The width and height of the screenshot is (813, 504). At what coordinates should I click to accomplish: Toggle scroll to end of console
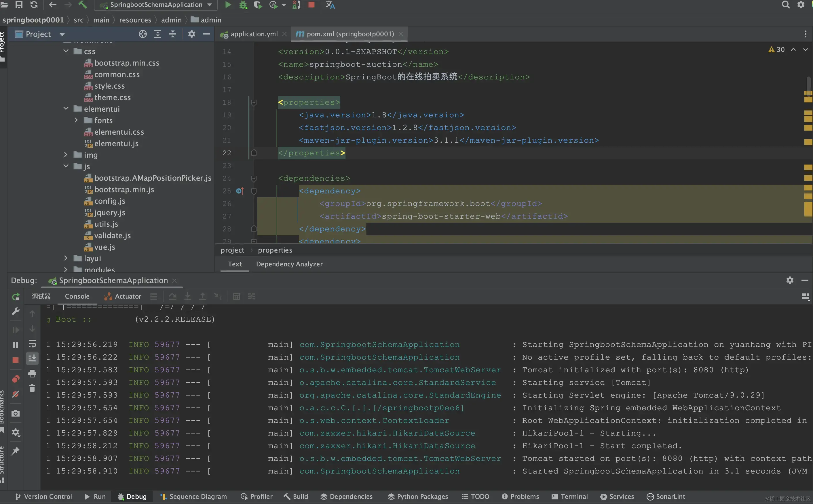click(32, 358)
